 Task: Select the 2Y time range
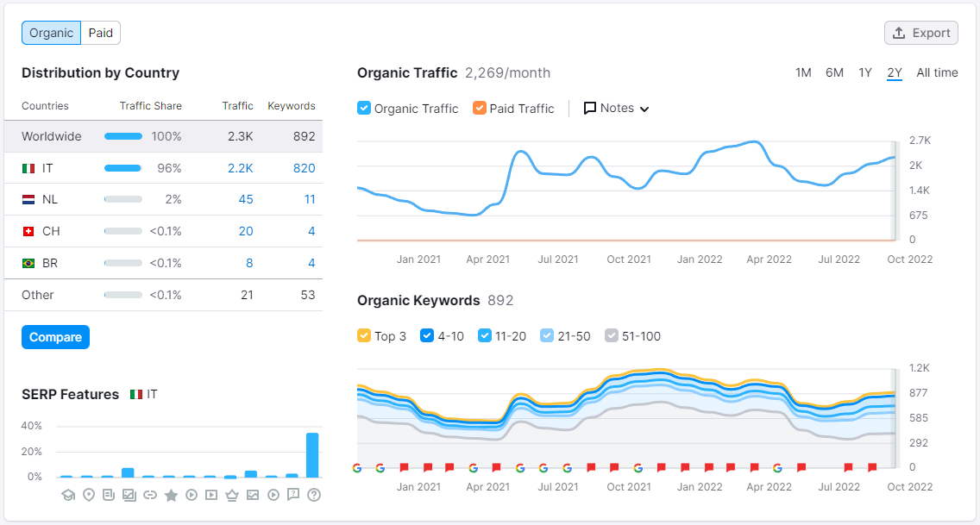pos(895,73)
